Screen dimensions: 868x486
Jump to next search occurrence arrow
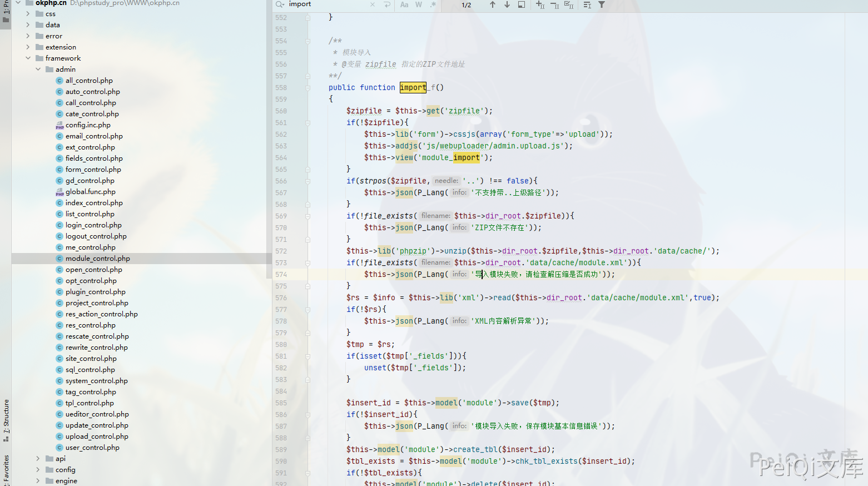tap(507, 4)
